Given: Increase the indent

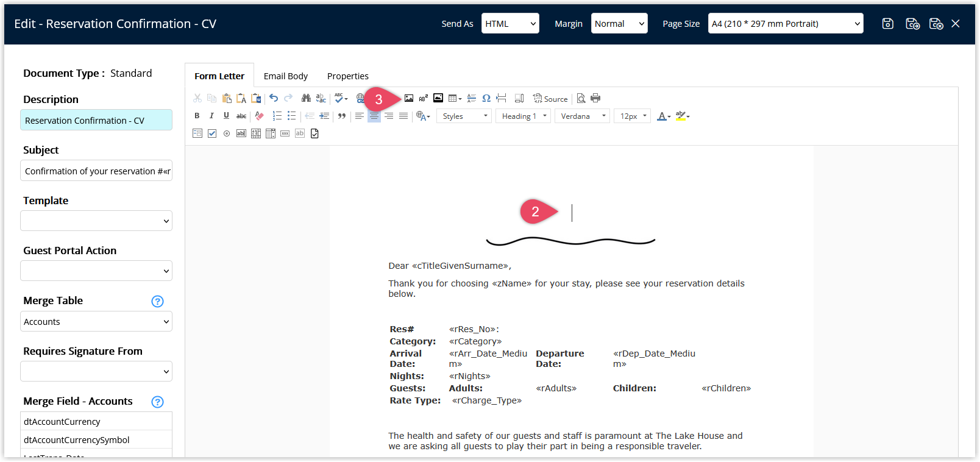Looking at the screenshot, I should pos(324,116).
